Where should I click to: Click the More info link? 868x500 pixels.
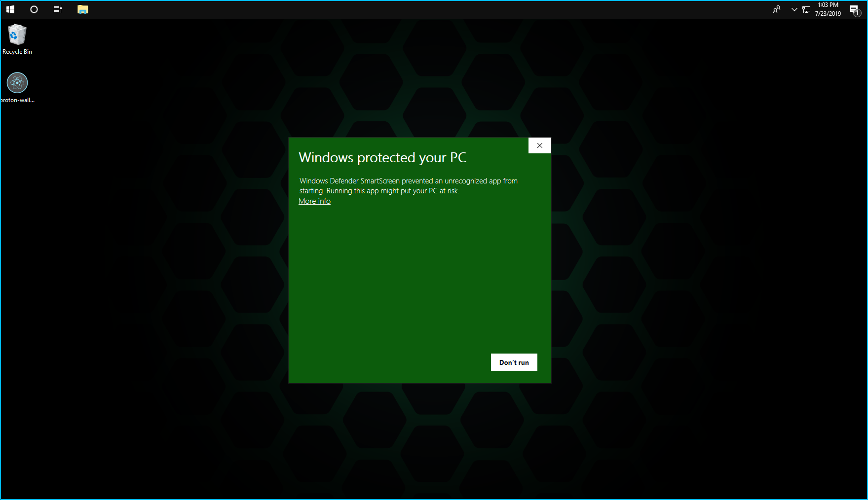pyautogui.click(x=314, y=201)
